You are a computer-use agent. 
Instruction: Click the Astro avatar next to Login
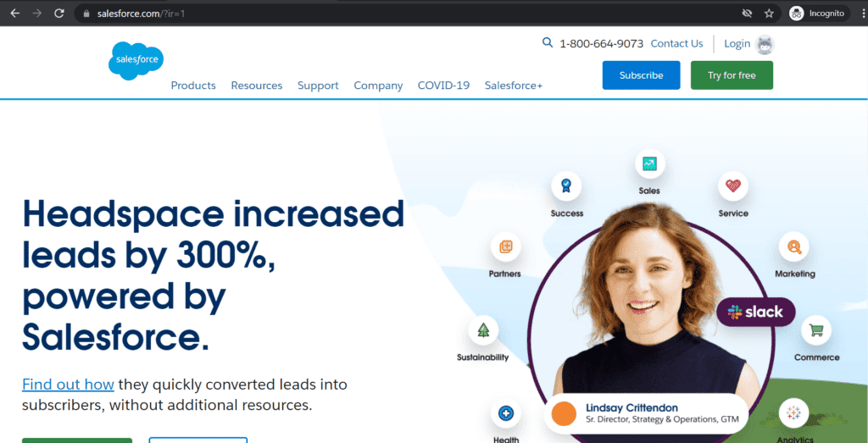coord(765,45)
